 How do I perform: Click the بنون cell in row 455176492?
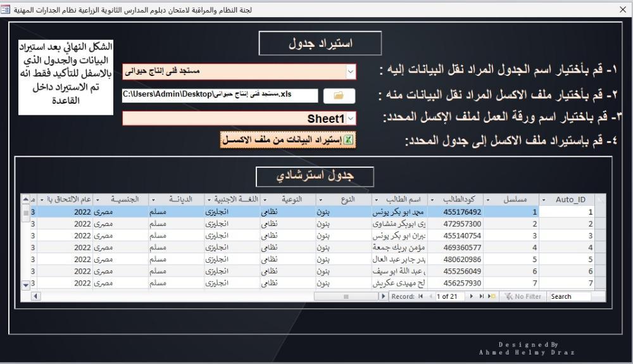[x=344, y=212]
